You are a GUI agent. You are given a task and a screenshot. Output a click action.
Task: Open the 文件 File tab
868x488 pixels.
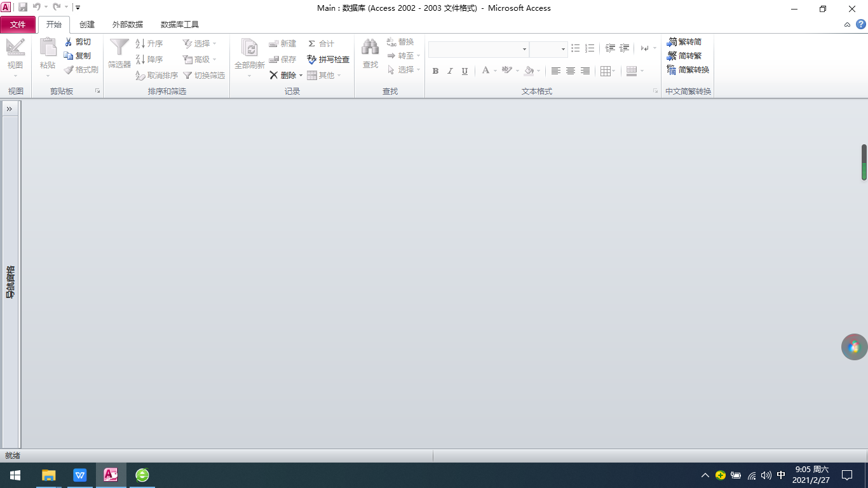[18, 25]
